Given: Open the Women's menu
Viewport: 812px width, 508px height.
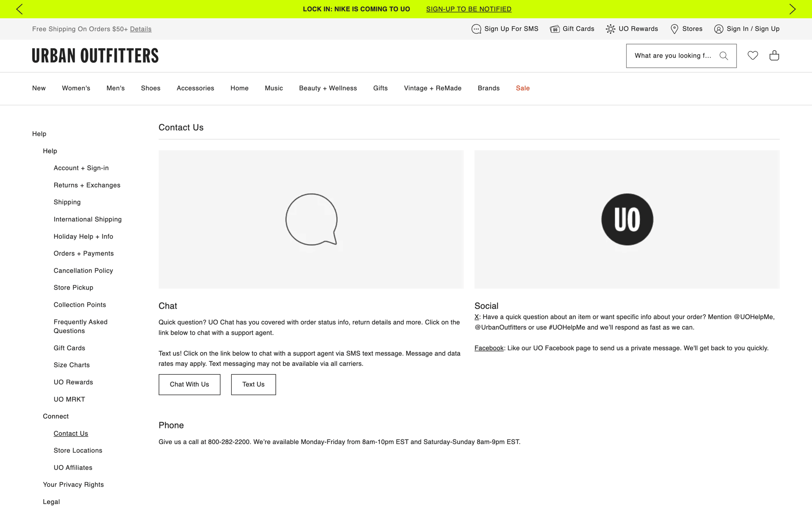Looking at the screenshot, I should 76,88.
